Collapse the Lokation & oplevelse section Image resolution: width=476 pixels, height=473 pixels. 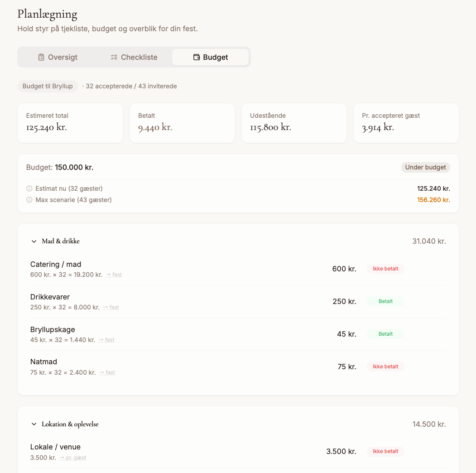[x=34, y=425]
